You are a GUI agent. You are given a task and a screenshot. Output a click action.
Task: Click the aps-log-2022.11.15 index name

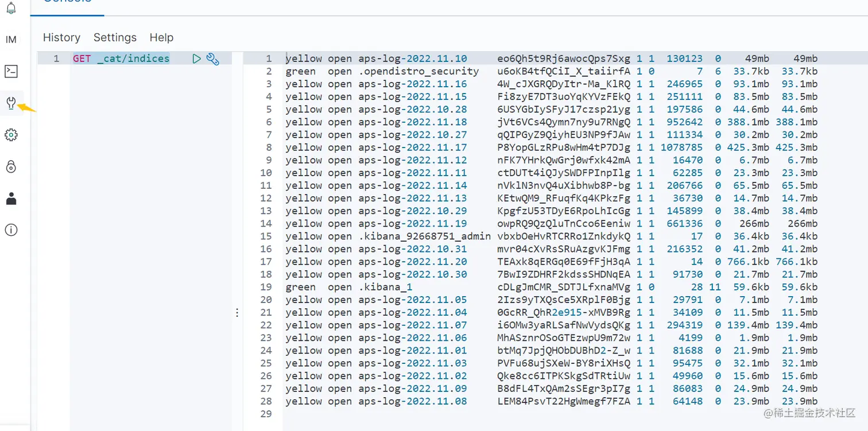[413, 96]
